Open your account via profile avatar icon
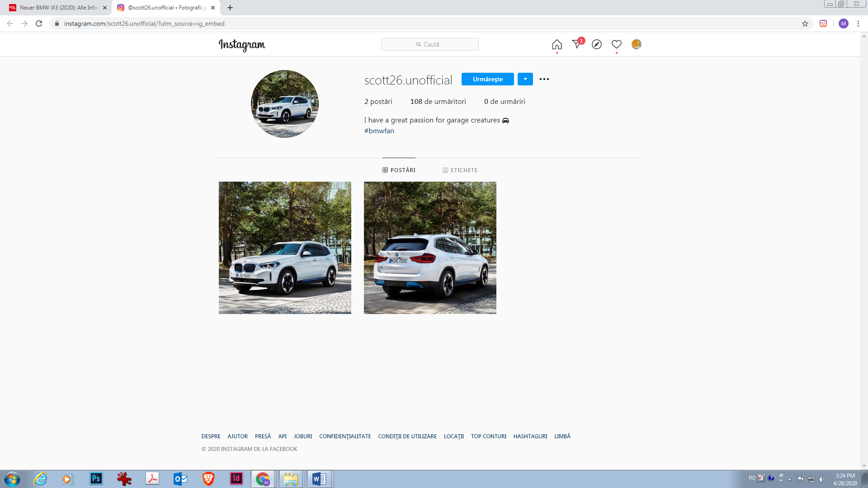The width and height of the screenshot is (868, 488). coord(637,44)
